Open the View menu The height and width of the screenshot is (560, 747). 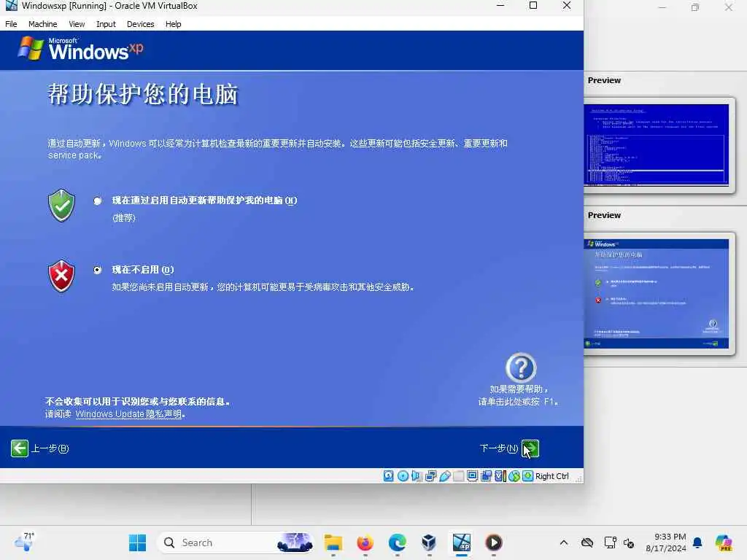[77, 24]
